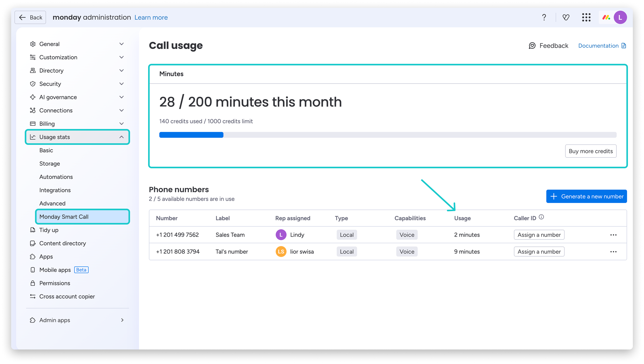Click the Feedback text link
Image resolution: width=644 pixels, height=364 pixels.
[x=554, y=46]
